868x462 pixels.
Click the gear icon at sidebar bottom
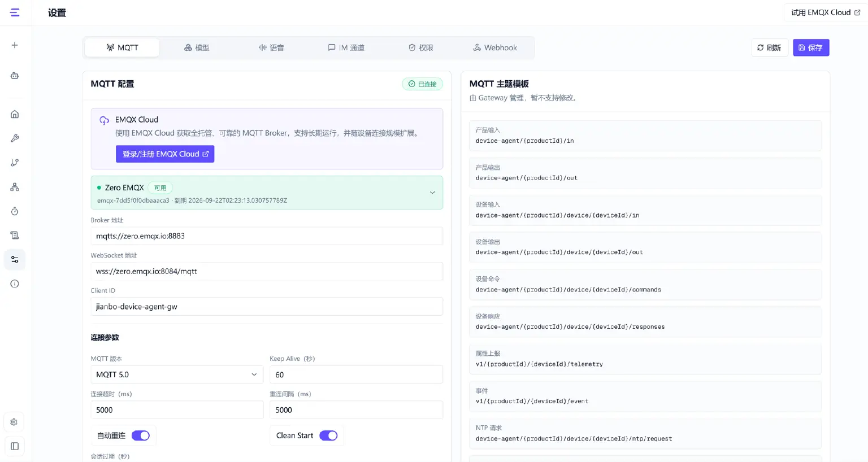tap(14, 422)
